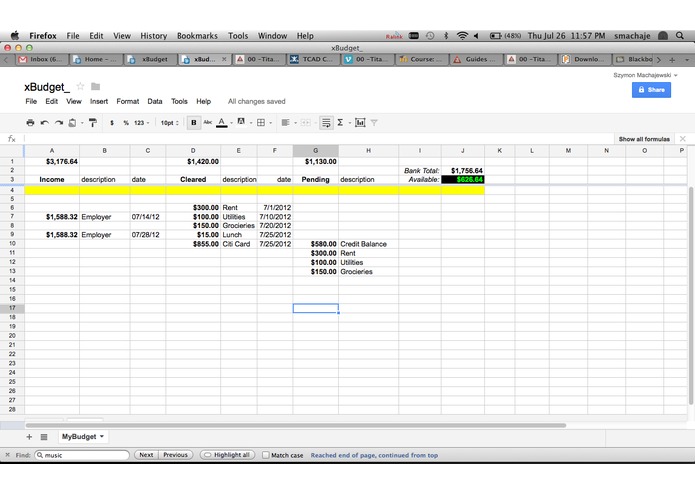The height and width of the screenshot is (494, 695).
Task: Click the merge cells icon
Action: pyautogui.click(x=306, y=123)
